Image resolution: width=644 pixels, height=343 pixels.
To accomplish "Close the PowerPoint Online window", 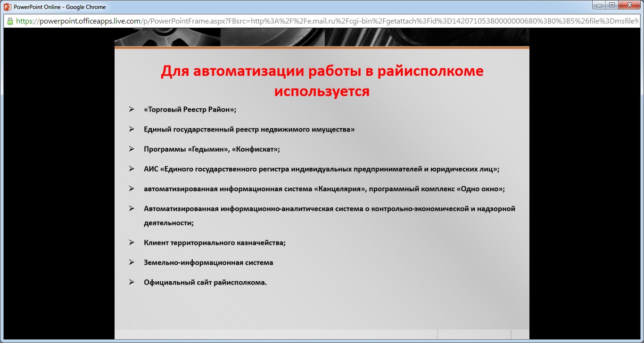I will pos(630,5).
